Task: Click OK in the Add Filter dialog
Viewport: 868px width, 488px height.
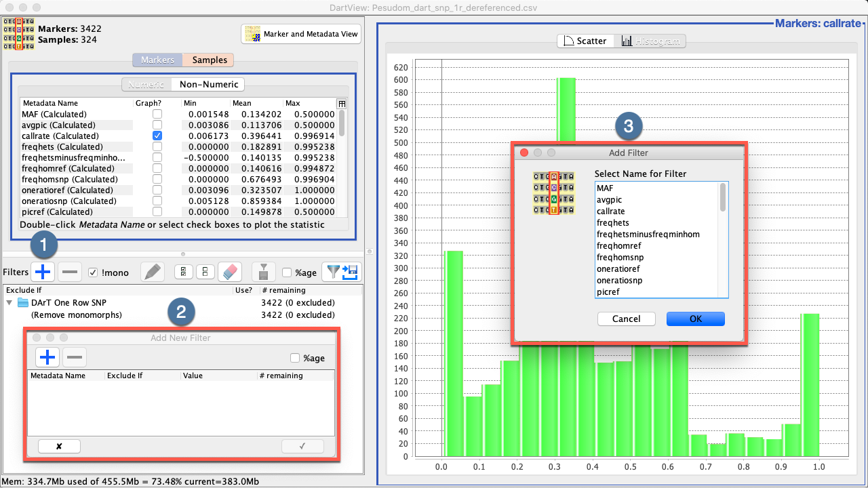Action: pos(696,319)
